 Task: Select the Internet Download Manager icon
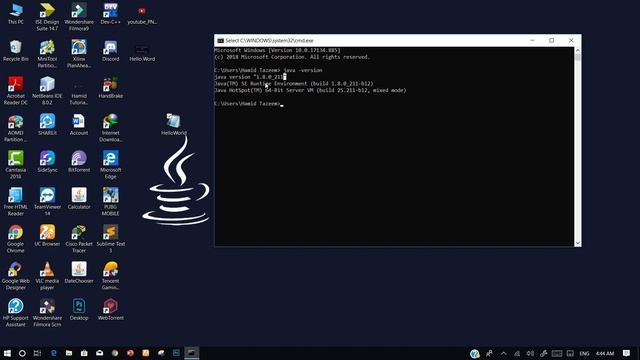tap(110, 128)
